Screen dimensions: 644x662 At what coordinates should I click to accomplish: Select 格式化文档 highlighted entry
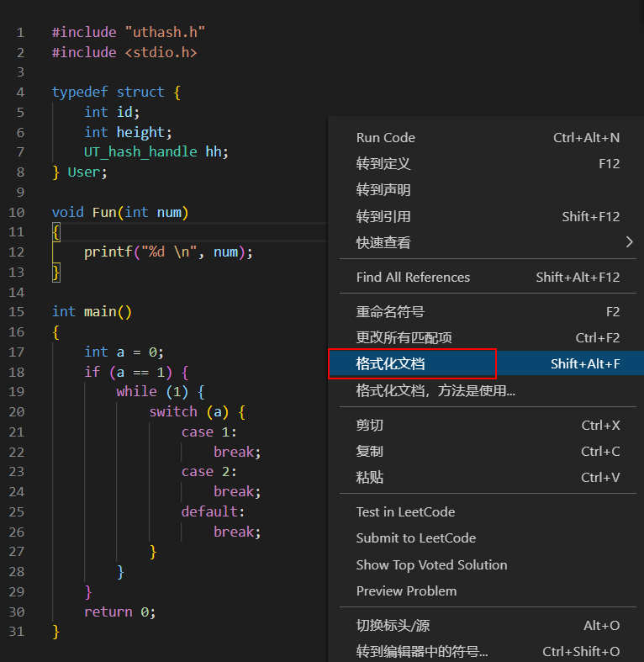pos(488,363)
